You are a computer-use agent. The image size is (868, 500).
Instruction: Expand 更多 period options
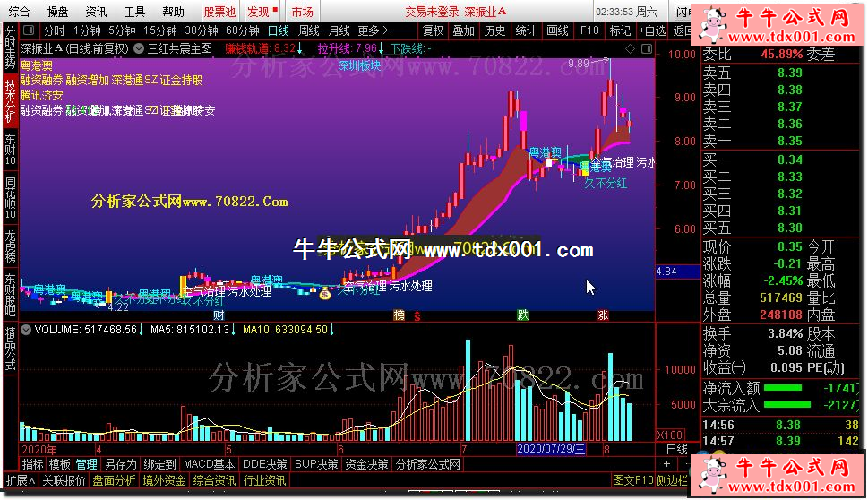374,30
